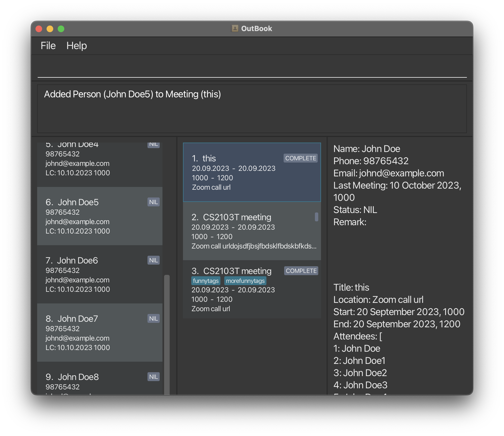Select contact card John Doe6
The width and height of the screenshot is (504, 436).
tap(100, 274)
